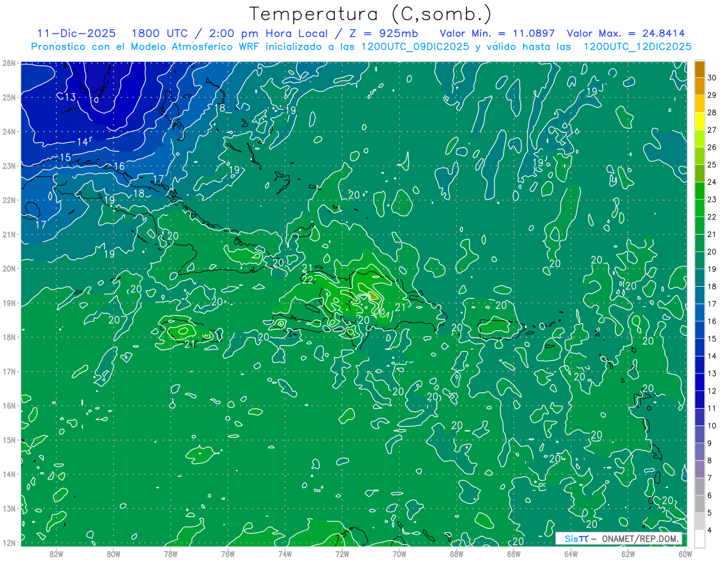Click the purple swatch between 7 and 8
The width and height of the screenshot is (728, 562).
(699, 469)
